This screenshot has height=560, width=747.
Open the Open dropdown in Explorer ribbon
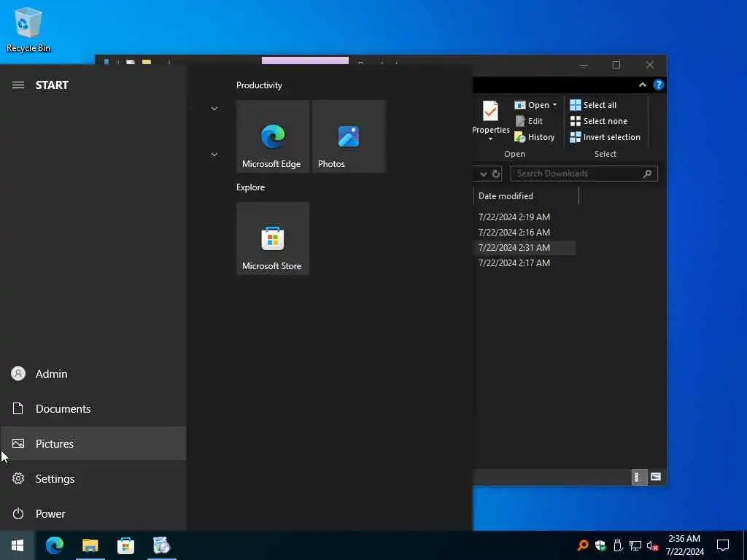point(536,105)
